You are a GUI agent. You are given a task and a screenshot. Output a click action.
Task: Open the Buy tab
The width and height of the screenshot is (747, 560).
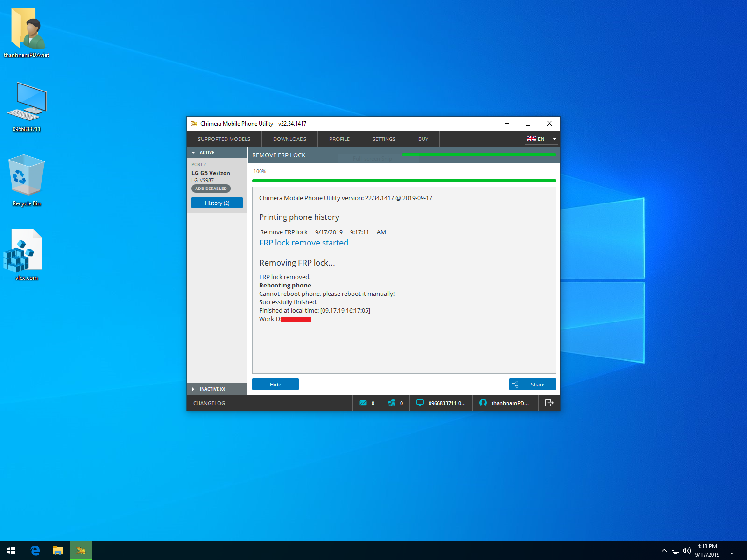(423, 139)
